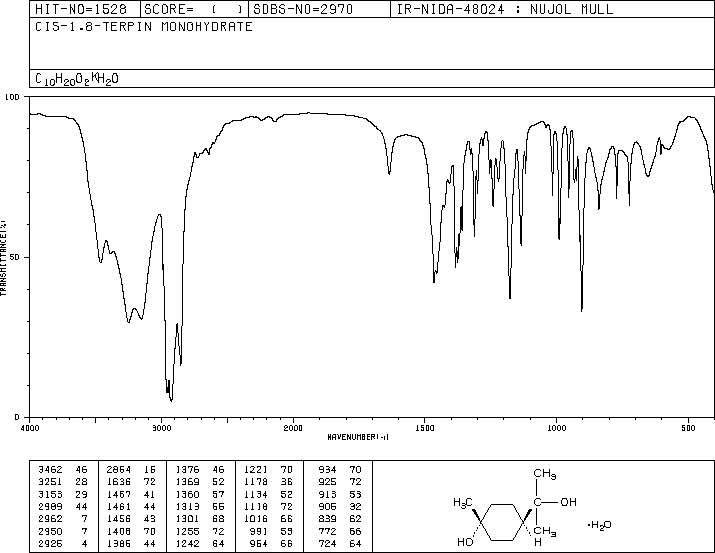Image resolution: width=715 pixels, height=553 pixels.
Task: Click the deepest C-H absorption peak near 2926
Action: 171,399
